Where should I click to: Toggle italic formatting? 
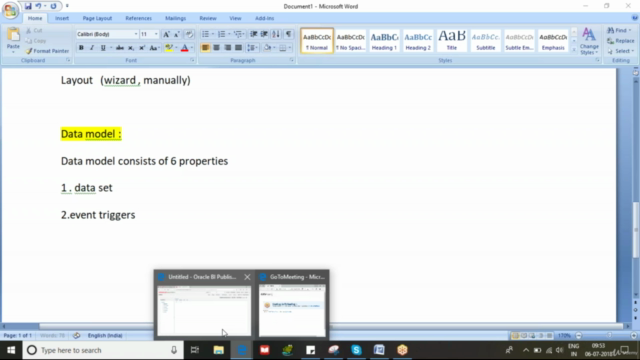(92, 48)
